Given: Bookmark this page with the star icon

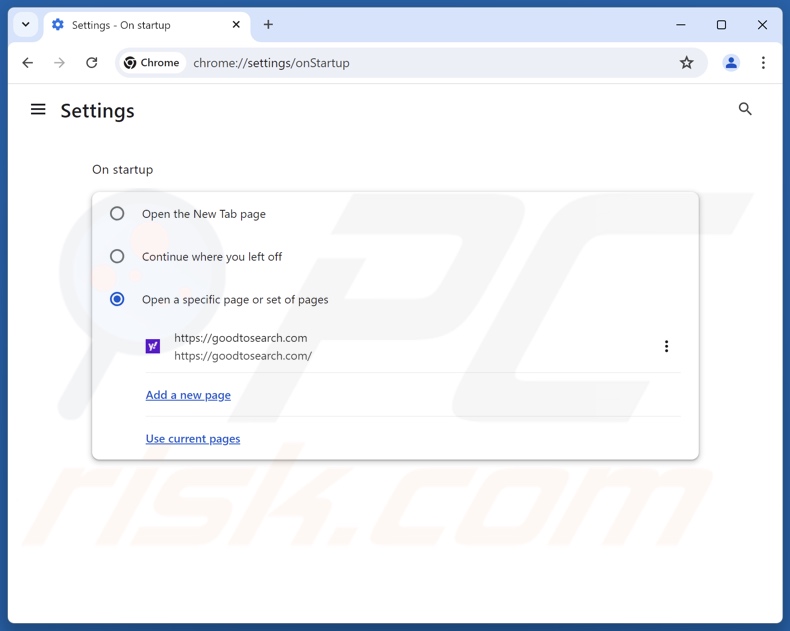Looking at the screenshot, I should pyautogui.click(x=686, y=63).
